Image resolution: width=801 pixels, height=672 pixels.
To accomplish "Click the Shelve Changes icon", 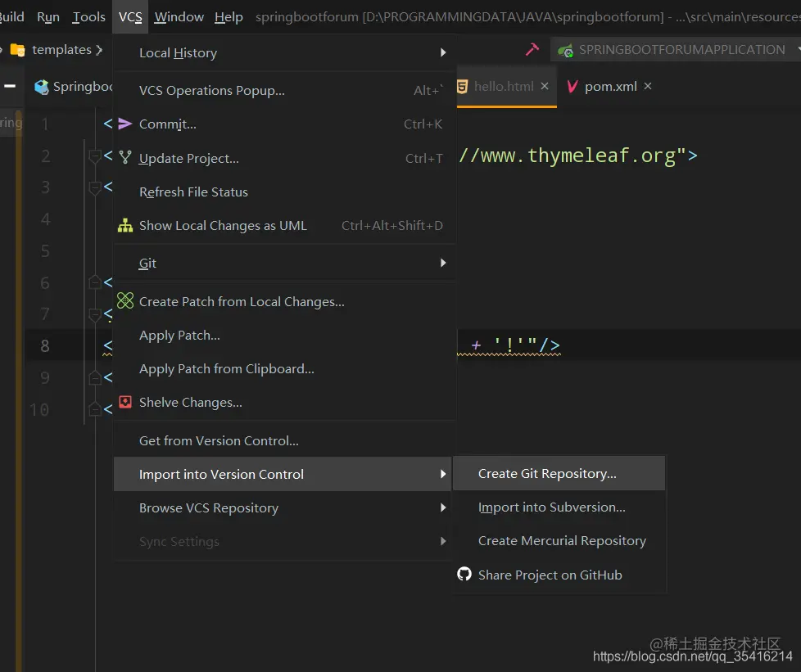I will pyautogui.click(x=125, y=402).
